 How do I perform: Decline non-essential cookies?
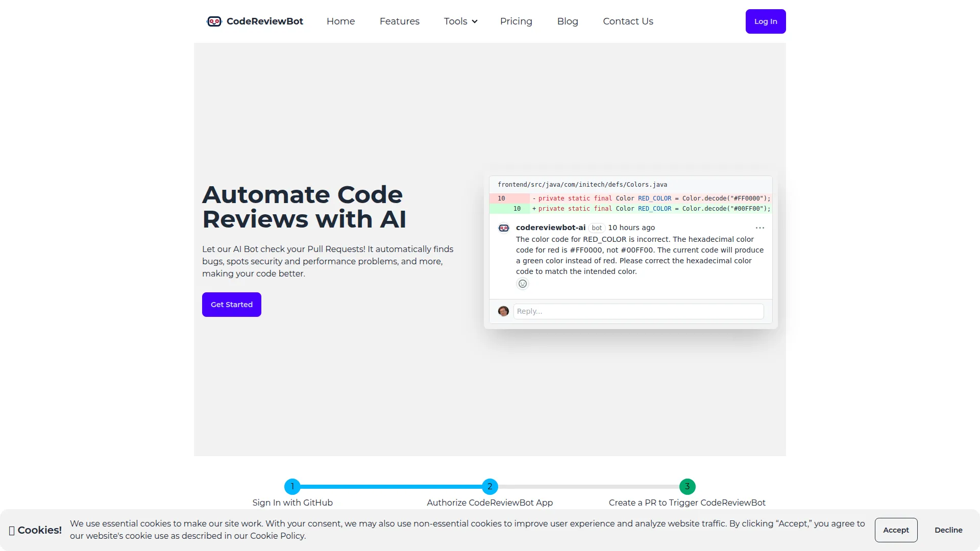948,530
